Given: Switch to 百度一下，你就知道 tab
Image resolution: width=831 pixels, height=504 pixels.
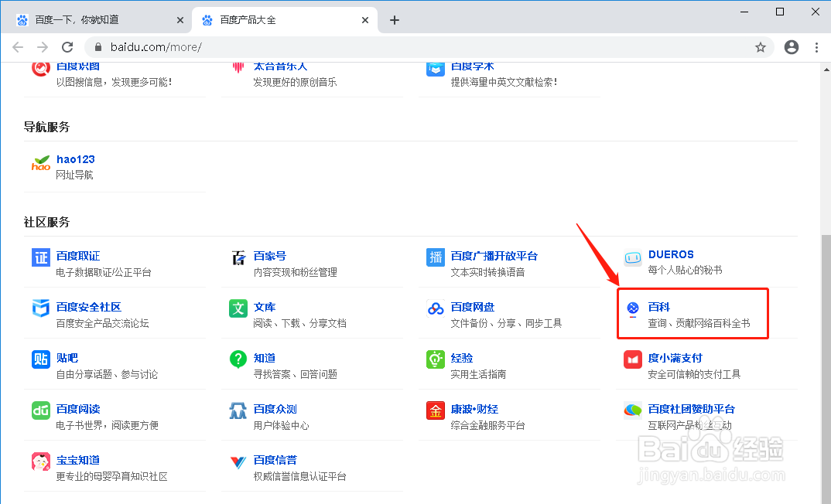Looking at the screenshot, I should pyautogui.click(x=99, y=20).
